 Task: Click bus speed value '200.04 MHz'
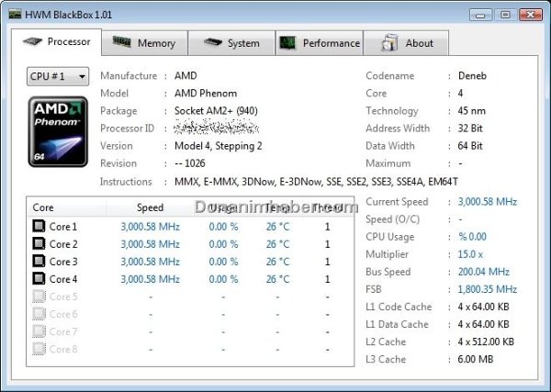tap(484, 272)
